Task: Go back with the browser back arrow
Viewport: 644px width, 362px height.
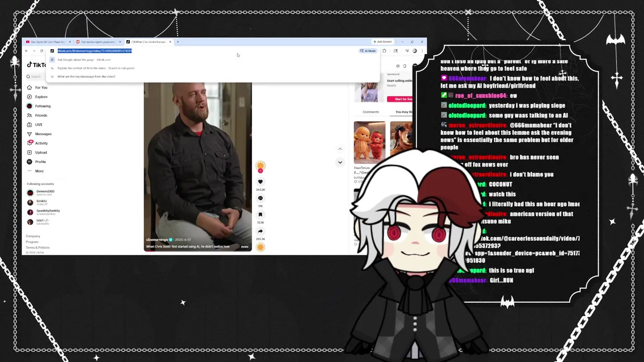Action: click(27, 51)
